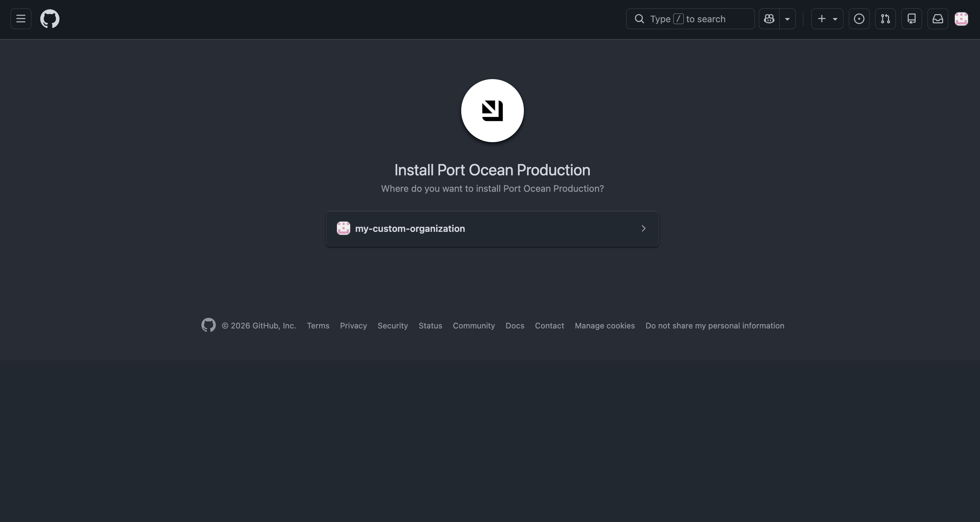Click Manage cookies in the footer
This screenshot has height=522, width=980.
604,326
